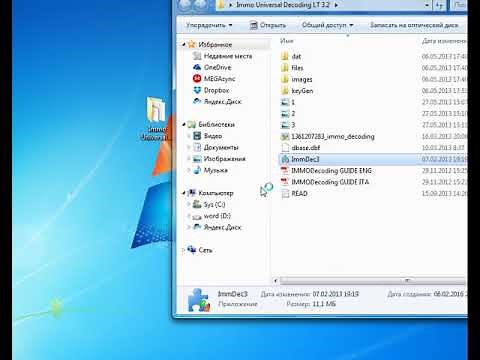Image resolution: width=480 pixels, height=360 pixels.
Task: Open the Музыка library
Action: point(215,170)
